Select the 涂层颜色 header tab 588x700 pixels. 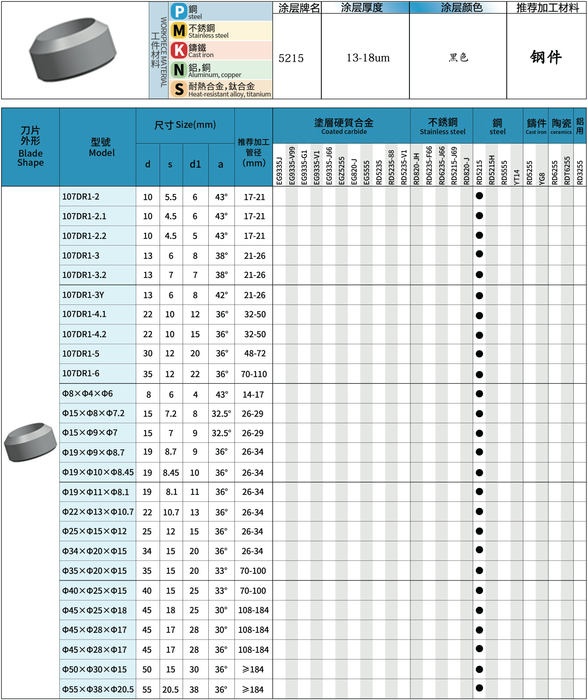pos(458,7)
